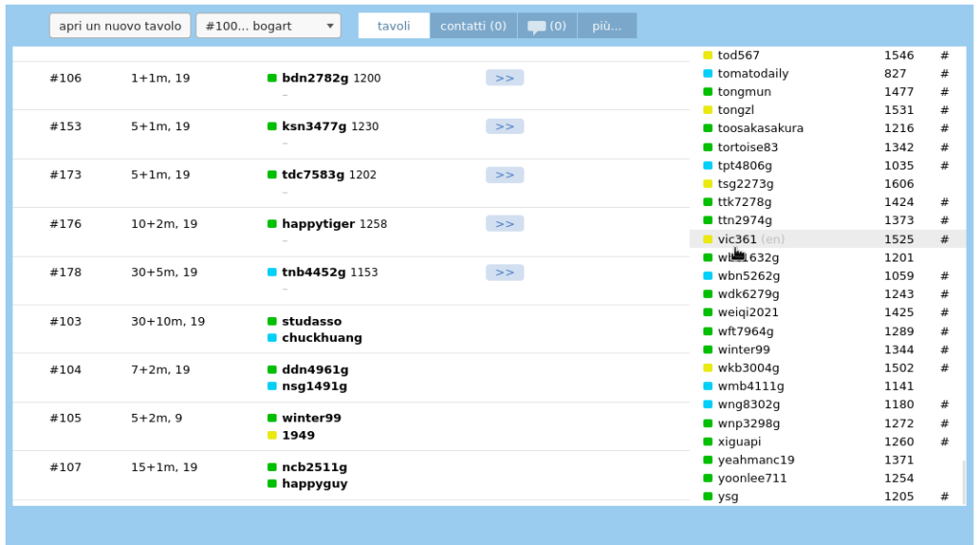Click green status square next to bdn2782g
Viewport: 980px width, 545px height.
pyautogui.click(x=272, y=79)
